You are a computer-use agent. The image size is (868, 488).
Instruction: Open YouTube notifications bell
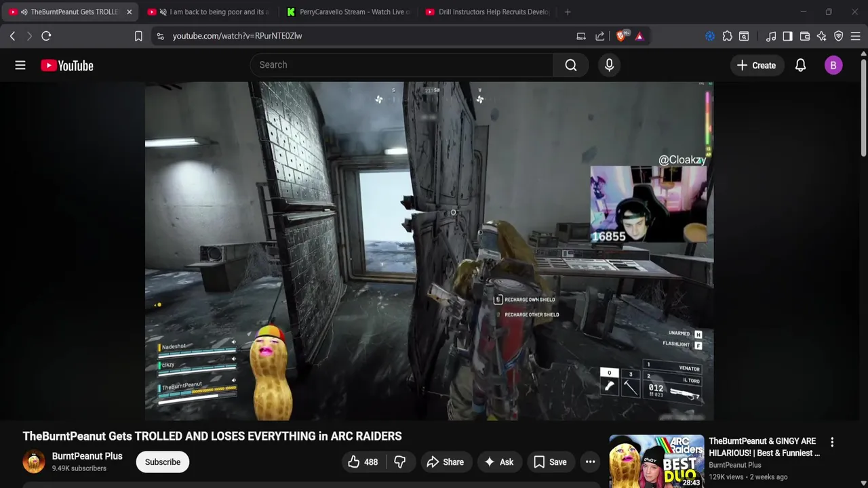click(800, 65)
